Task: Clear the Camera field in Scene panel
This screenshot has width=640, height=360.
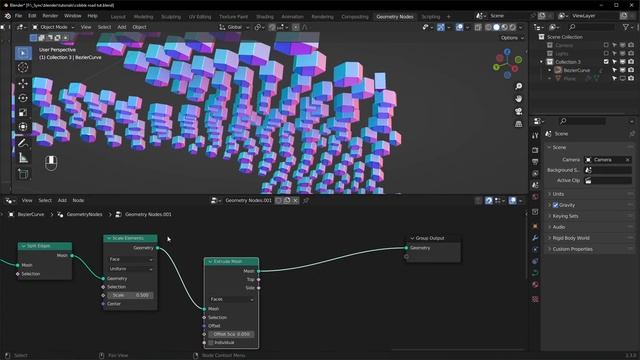Action: 628,160
